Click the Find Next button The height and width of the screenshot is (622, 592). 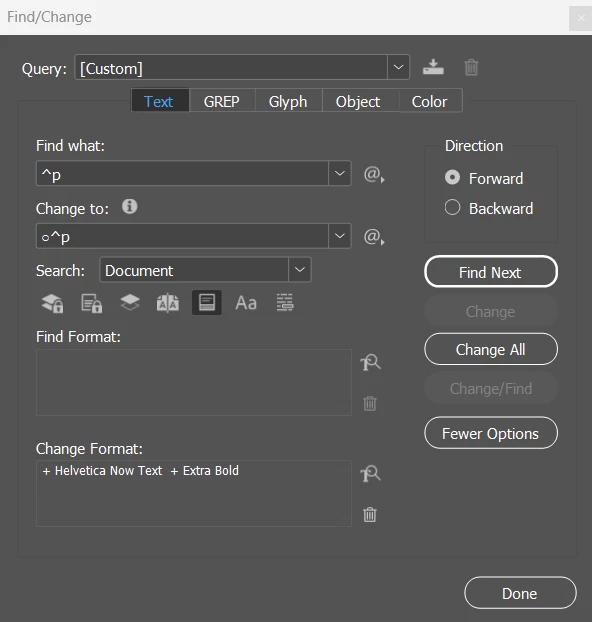pyautogui.click(x=491, y=272)
